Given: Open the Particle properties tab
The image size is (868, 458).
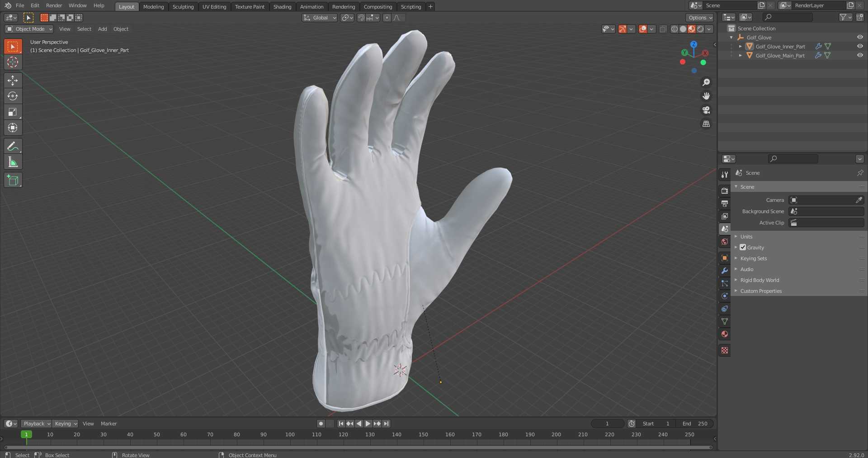Looking at the screenshot, I should point(725,283).
